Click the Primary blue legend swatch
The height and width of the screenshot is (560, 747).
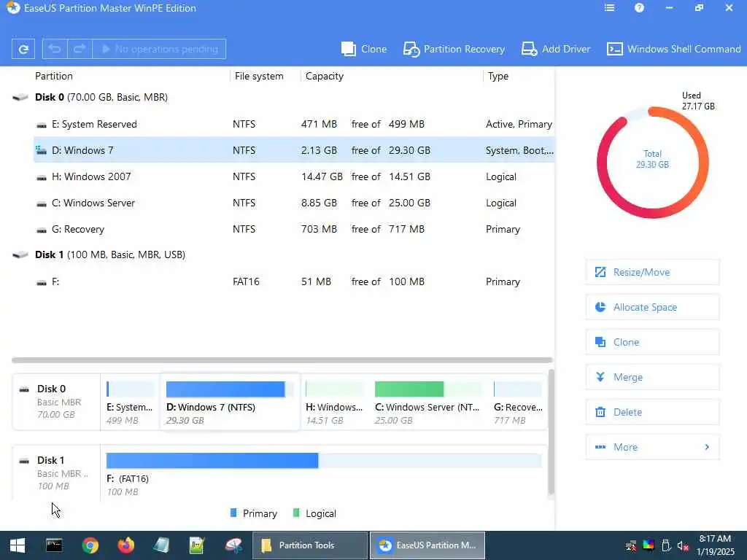[233, 513]
